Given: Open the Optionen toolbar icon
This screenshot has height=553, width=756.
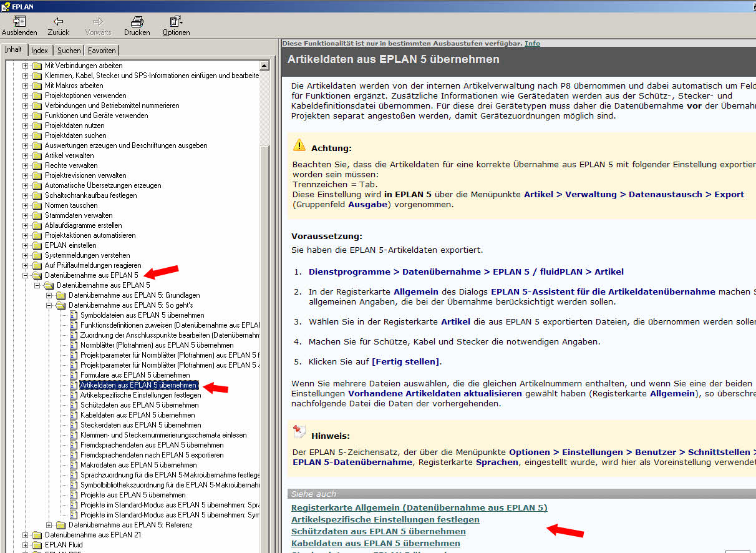Looking at the screenshot, I should coord(176,22).
